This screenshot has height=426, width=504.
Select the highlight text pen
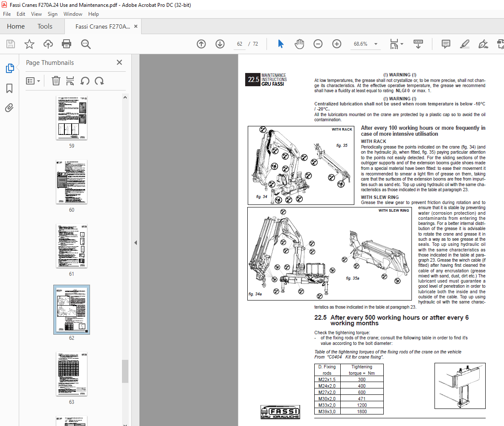[x=464, y=44]
